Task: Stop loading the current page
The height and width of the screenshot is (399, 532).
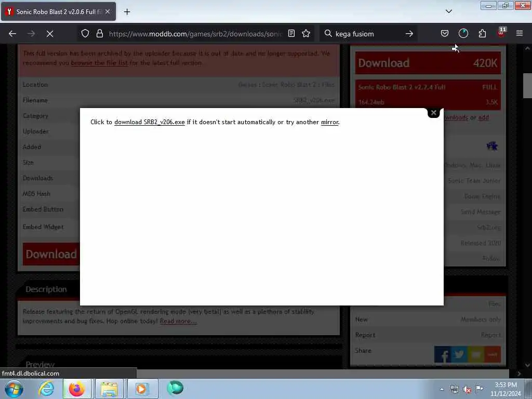Action: 50,34
